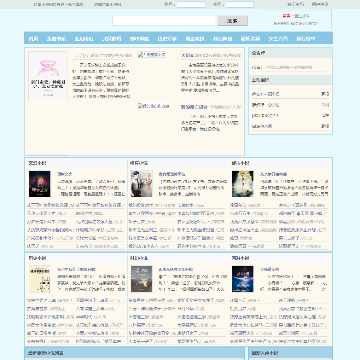Open the leftmost link in the top header strip
Image resolution: width=360 pixels, height=360 pixels.
pyautogui.click(x=58, y=5)
